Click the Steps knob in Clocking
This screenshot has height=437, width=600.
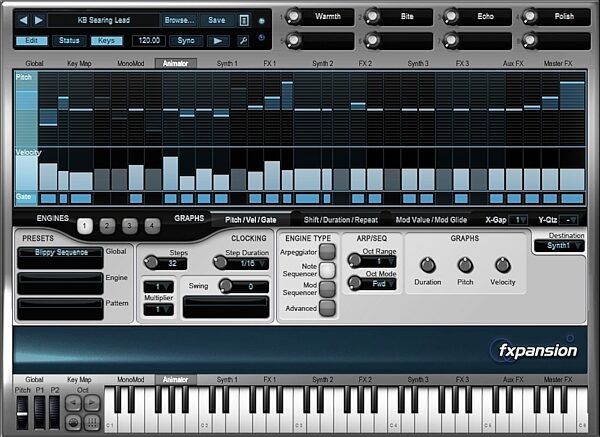click(151, 262)
